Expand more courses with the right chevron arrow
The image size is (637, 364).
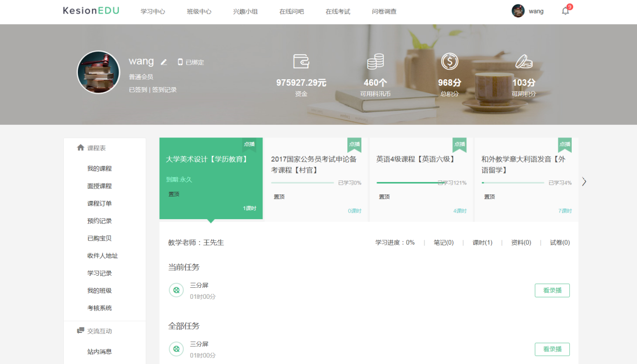(x=584, y=181)
